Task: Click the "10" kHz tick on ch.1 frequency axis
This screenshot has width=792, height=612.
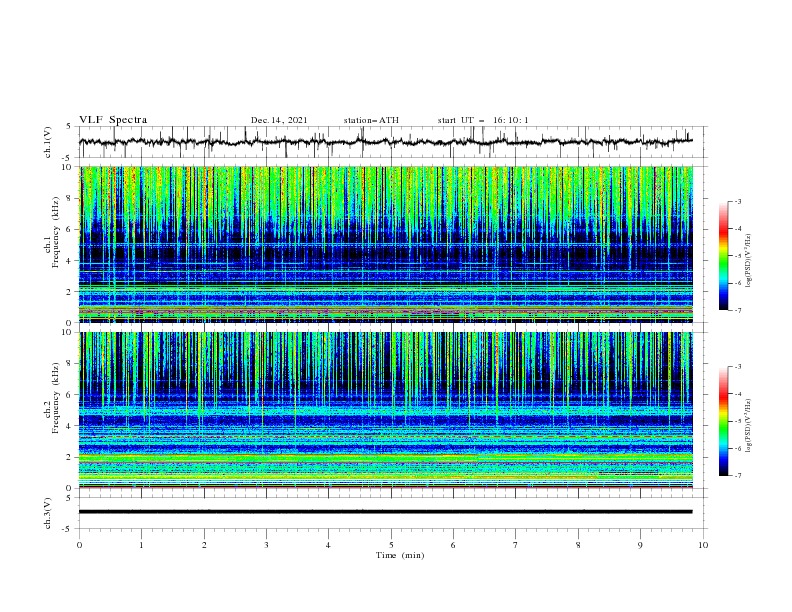Action: (67, 167)
